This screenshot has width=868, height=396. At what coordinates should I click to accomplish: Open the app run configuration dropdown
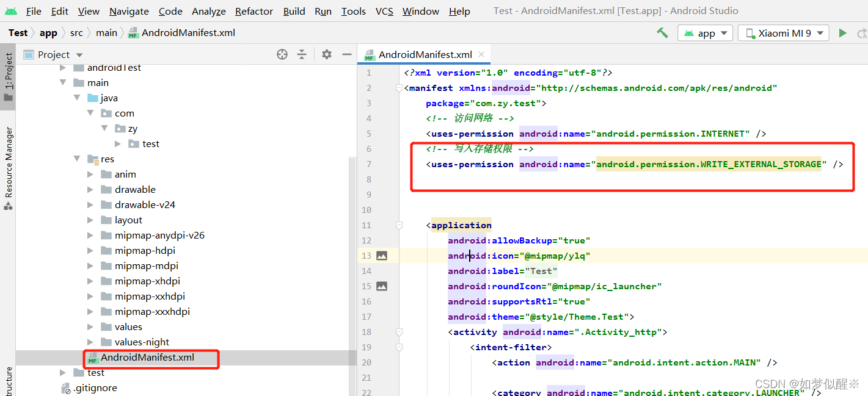point(705,33)
